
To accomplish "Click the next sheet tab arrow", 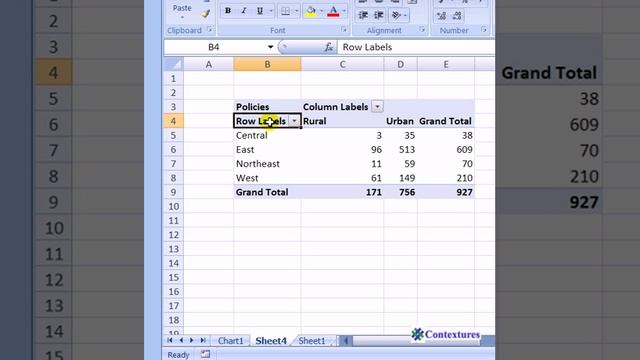I will tap(192, 340).
